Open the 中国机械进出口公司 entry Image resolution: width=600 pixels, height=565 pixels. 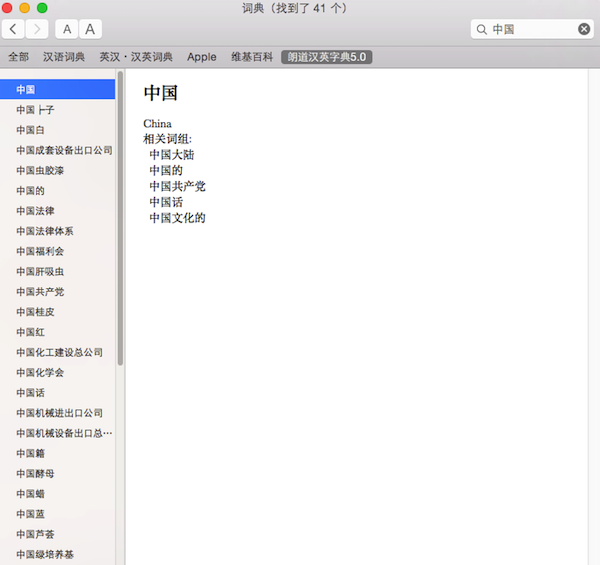pyautogui.click(x=57, y=413)
